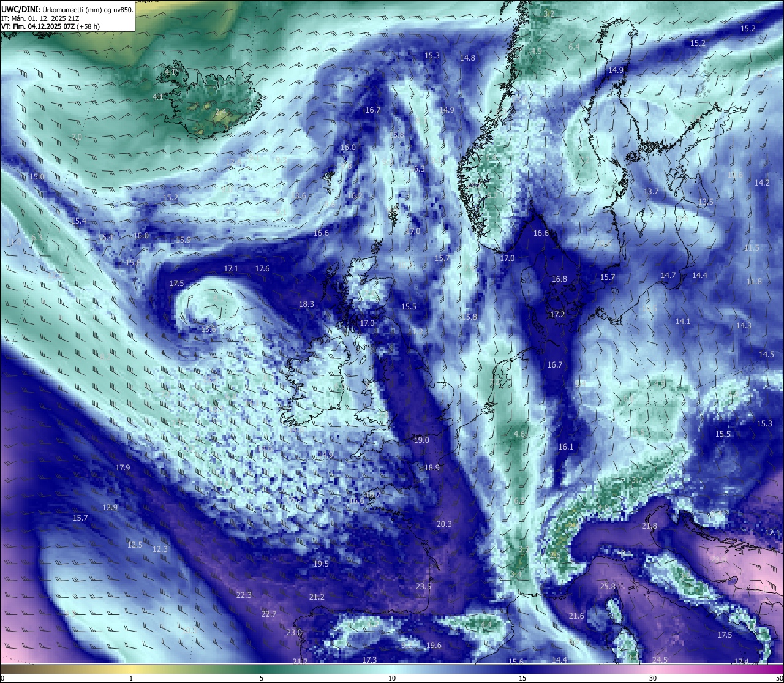Click the map value '21.6'
Viewport: 784px width, 683px height.
577,616
